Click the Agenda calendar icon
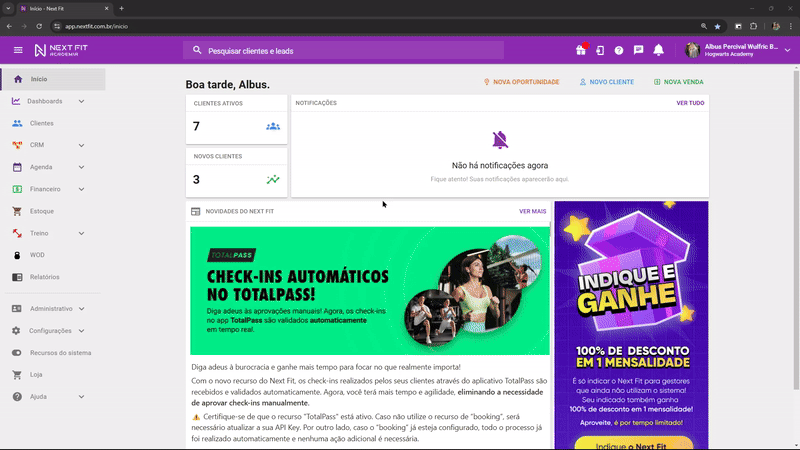The width and height of the screenshot is (800, 450). pos(17,167)
